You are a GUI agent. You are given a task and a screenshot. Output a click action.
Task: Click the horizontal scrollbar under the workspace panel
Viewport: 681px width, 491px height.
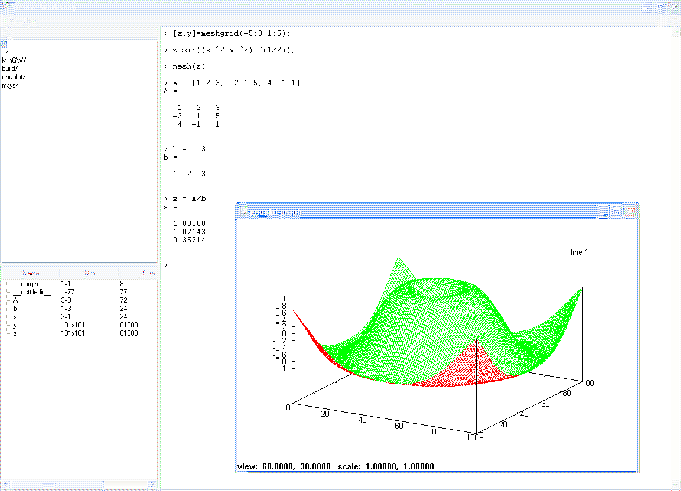(79, 484)
